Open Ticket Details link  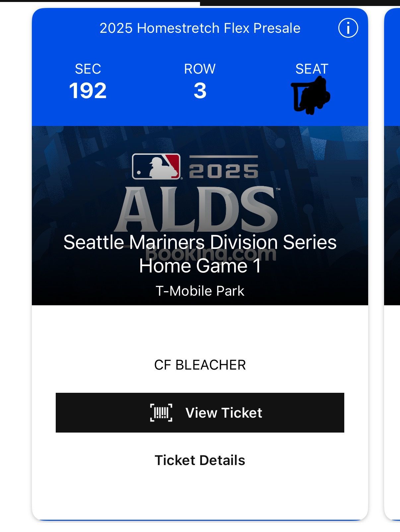tap(200, 460)
